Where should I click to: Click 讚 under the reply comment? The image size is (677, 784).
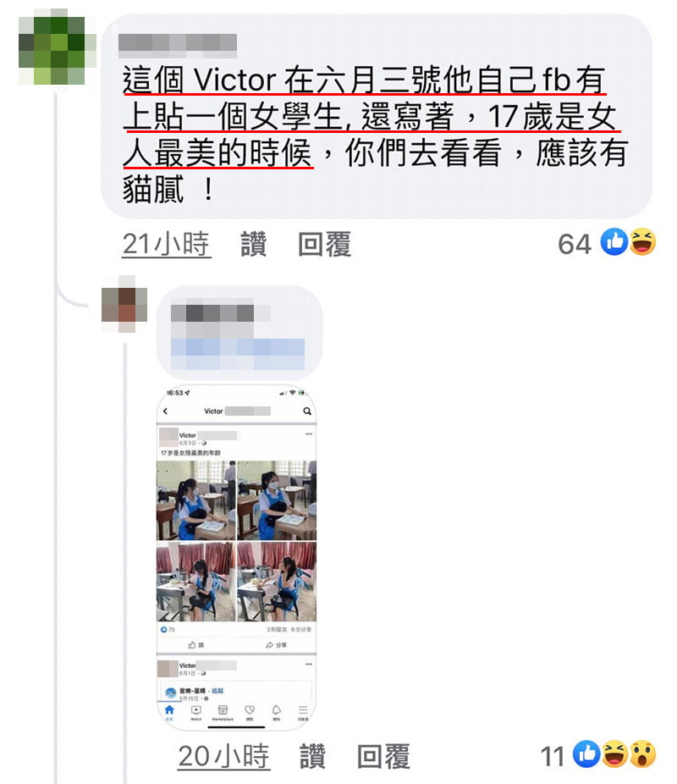pos(312,756)
